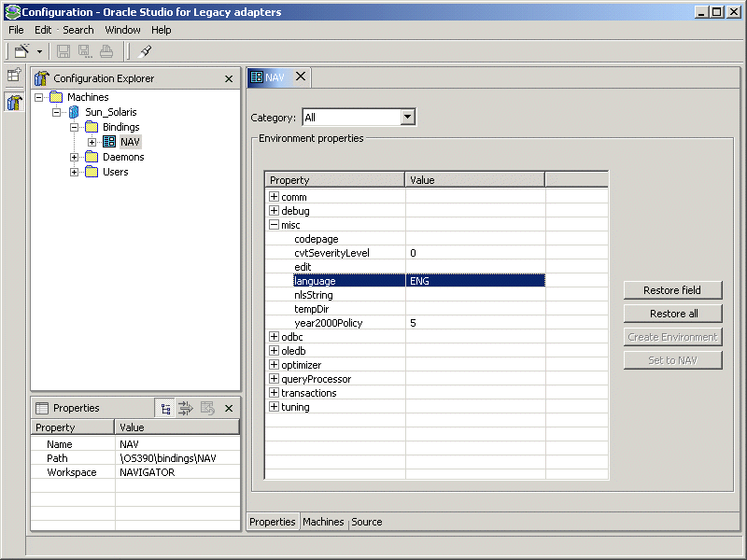Collapse the Machines tree node
This screenshot has width=747, height=560.
pos(38,97)
